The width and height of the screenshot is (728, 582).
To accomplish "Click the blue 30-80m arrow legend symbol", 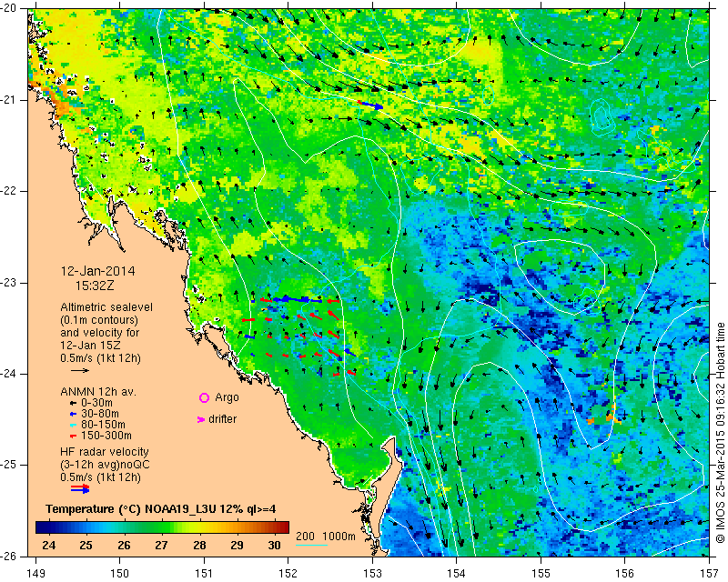I will [73, 414].
